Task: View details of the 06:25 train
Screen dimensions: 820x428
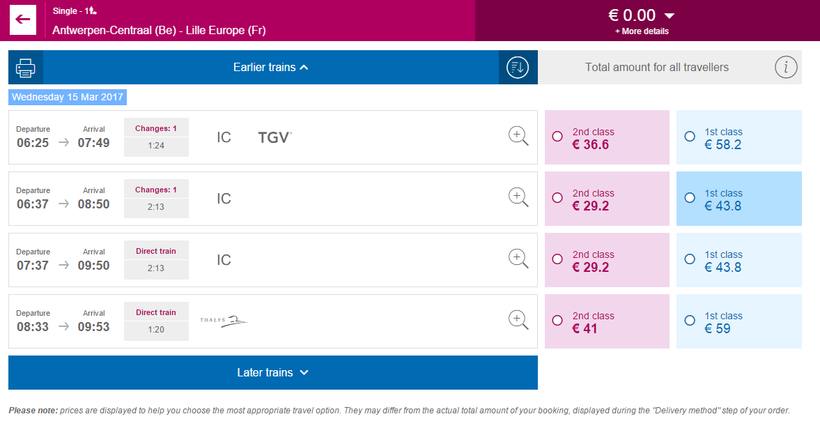Action: tap(518, 137)
